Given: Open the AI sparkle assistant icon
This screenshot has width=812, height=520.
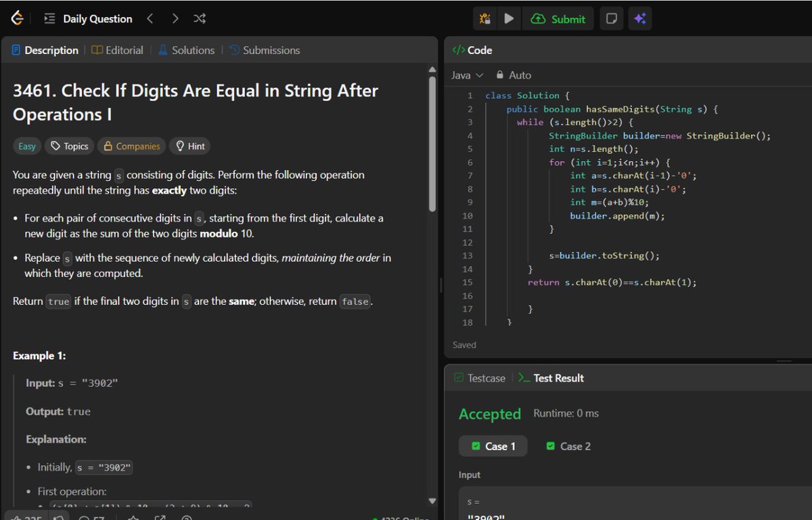Looking at the screenshot, I should coord(639,19).
